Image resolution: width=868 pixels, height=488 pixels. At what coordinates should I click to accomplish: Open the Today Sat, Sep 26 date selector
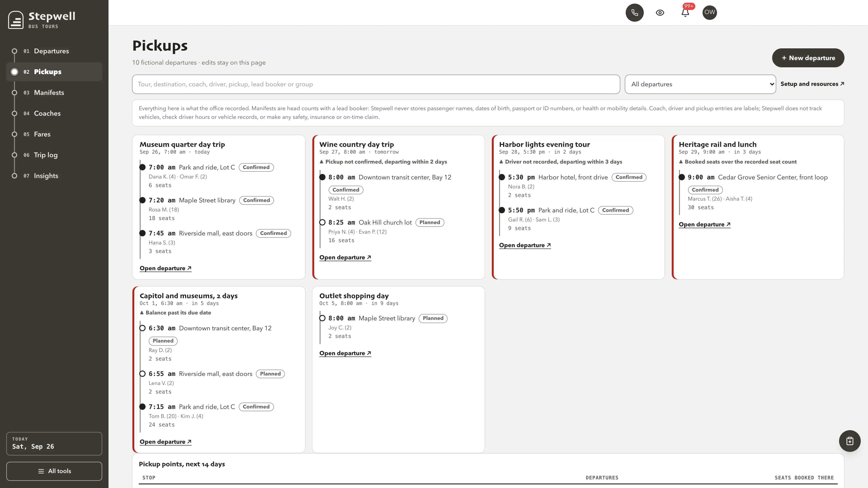tap(54, 443)
